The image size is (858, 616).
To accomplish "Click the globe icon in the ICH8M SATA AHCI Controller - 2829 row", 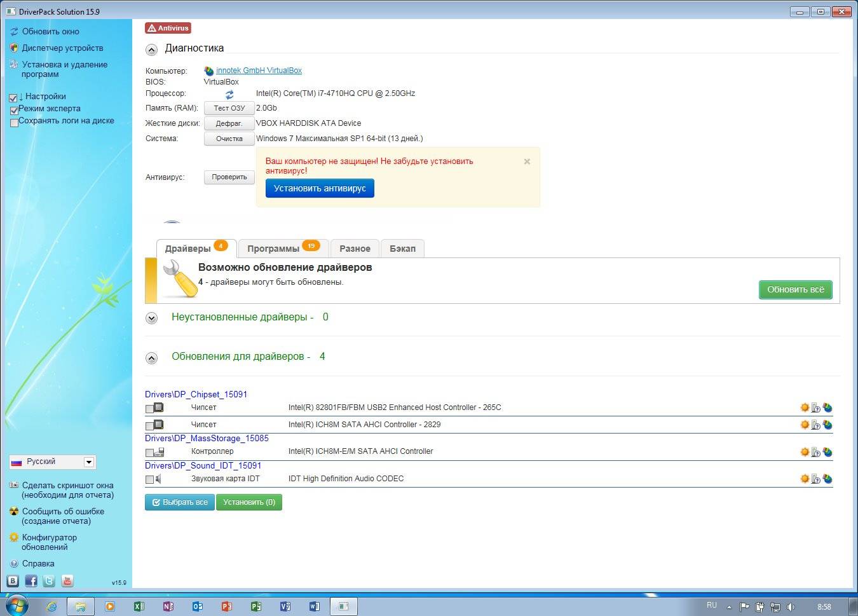I will [827, 425].
